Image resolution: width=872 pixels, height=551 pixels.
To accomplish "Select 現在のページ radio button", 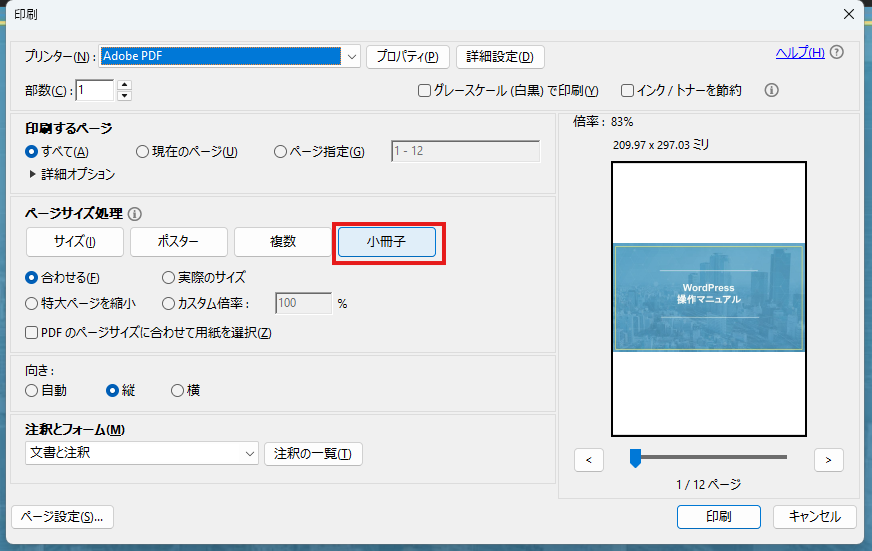I will pos(142,152).
